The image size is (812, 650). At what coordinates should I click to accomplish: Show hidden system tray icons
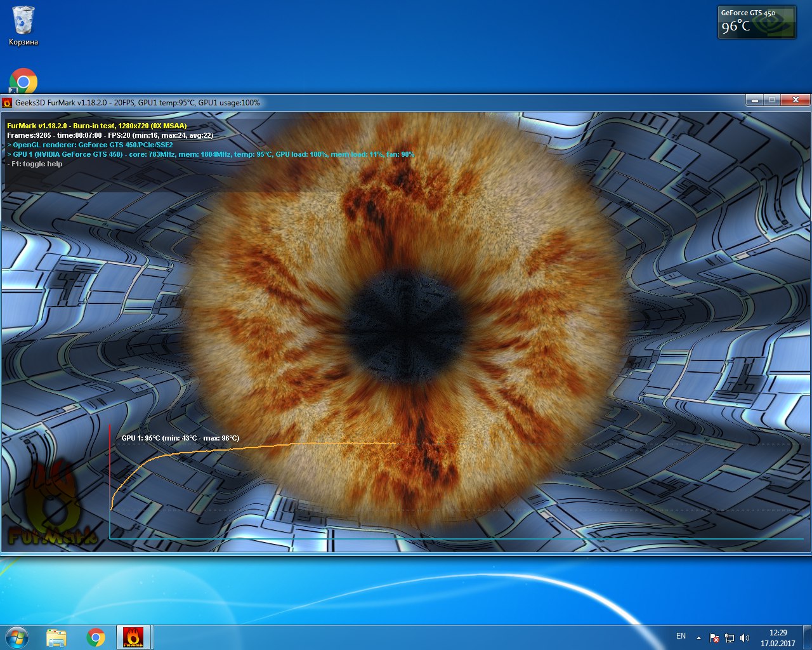coord(698,638)
